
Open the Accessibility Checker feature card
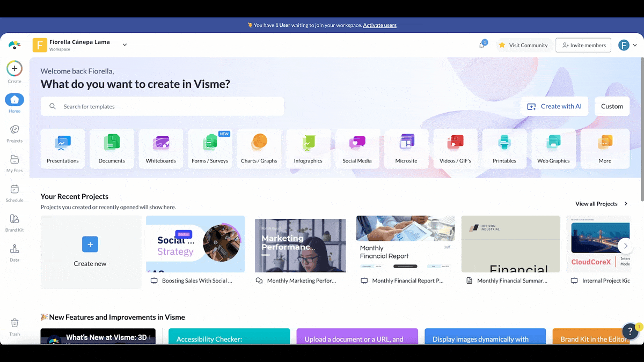pos(229,336)
